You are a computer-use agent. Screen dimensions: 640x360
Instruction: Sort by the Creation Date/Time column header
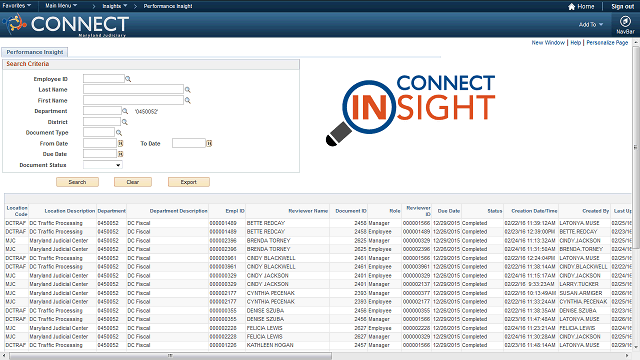tap(534, 211)
